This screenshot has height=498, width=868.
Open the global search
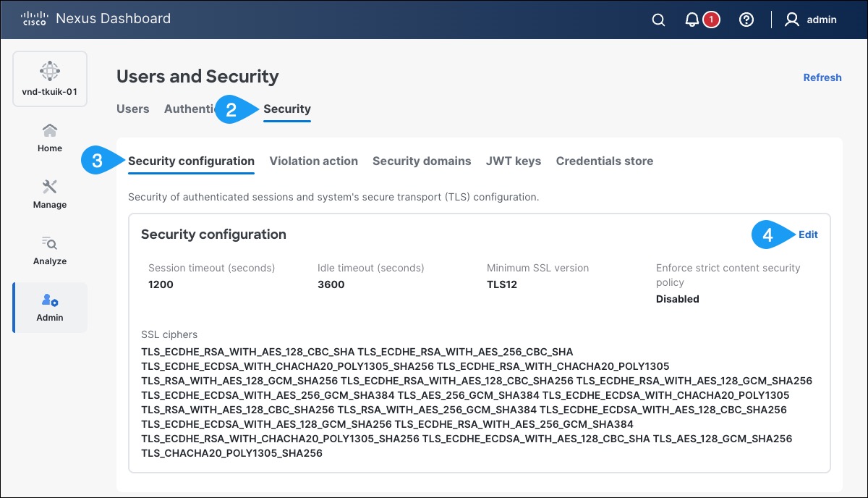pyautogui.click(x=658, y=20)
